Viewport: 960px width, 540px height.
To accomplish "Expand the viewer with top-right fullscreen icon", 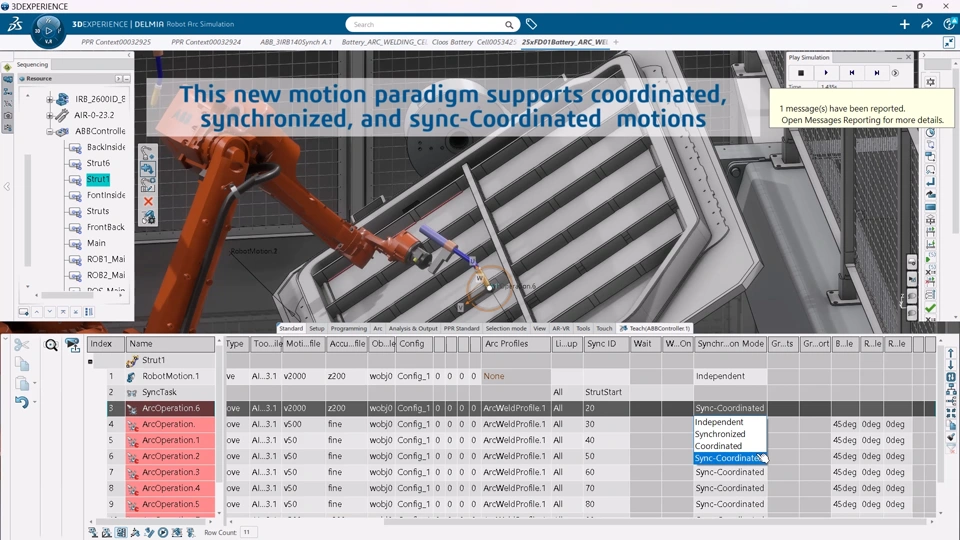I will coord(949,42).
